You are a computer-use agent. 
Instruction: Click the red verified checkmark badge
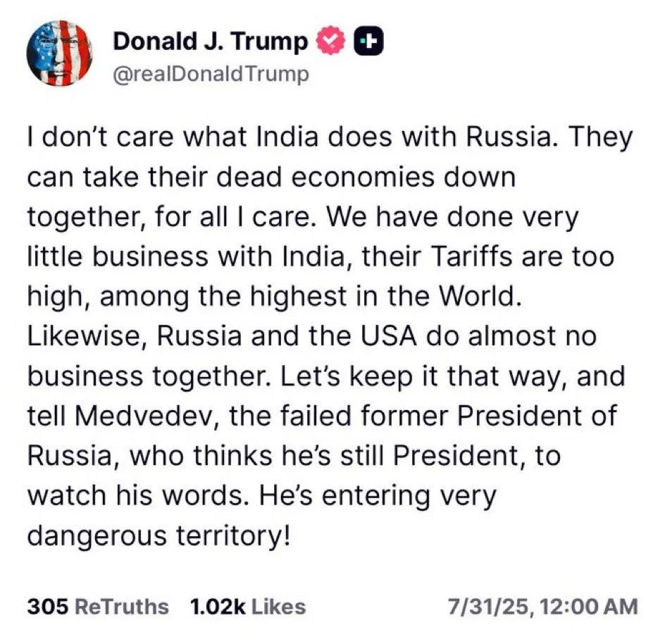pyautogui.click(x=331, y=41)
